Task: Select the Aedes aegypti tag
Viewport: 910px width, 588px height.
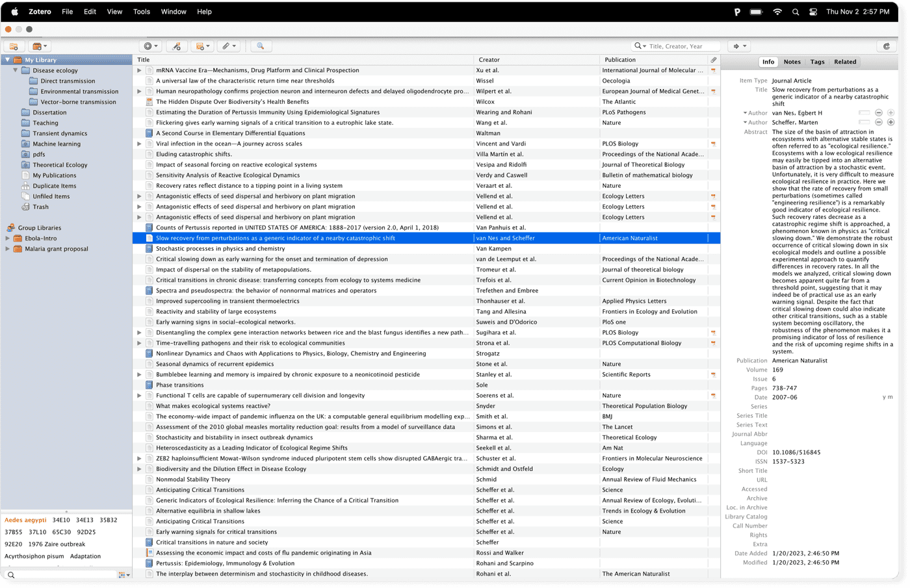Action: point(25,520)
